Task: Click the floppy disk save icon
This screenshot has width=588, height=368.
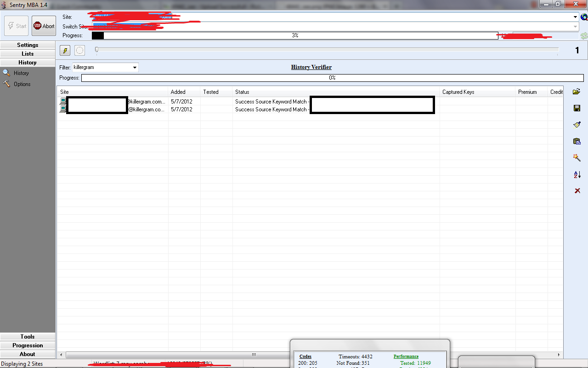Action: [577, 108]
